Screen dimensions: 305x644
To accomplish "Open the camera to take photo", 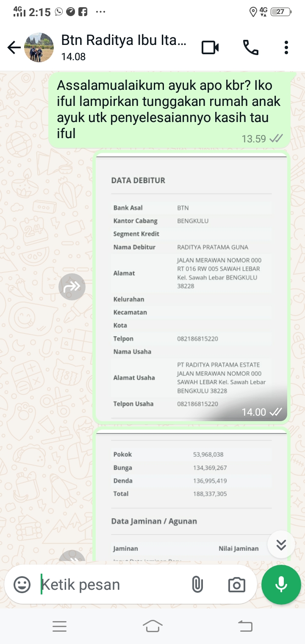I will pos(236,585).
